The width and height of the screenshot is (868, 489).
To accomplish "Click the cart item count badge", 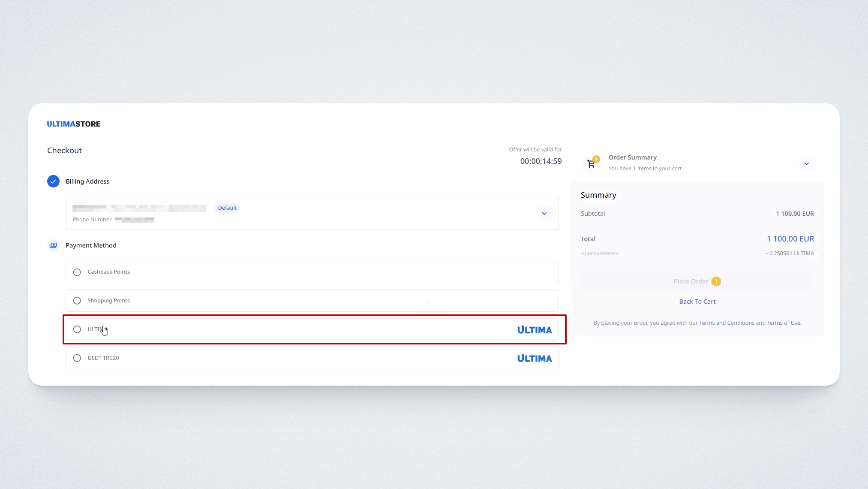I will coord(596,159).
